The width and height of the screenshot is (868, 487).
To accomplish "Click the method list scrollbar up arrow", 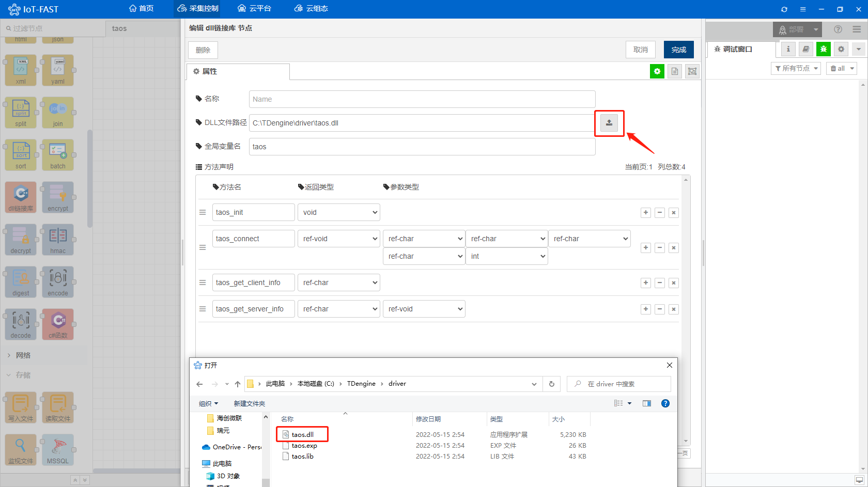I will tap(686, 180).
